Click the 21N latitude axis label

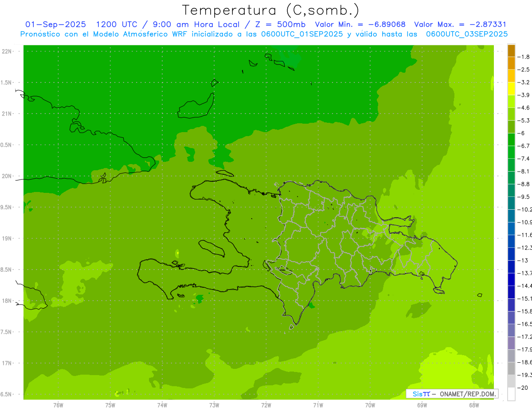pyautogui.click(x=7, y=114)
